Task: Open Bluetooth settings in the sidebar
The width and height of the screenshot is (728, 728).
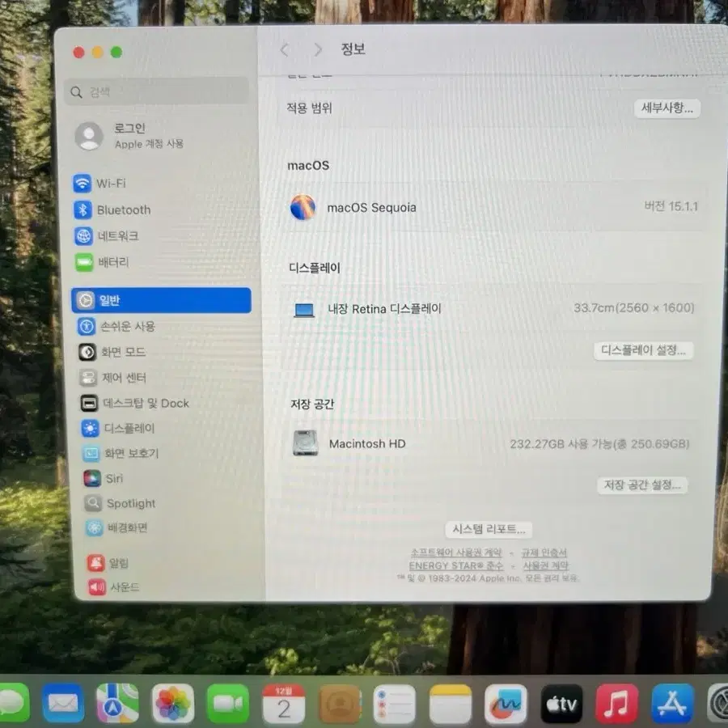Action: [x=112, y=210]
